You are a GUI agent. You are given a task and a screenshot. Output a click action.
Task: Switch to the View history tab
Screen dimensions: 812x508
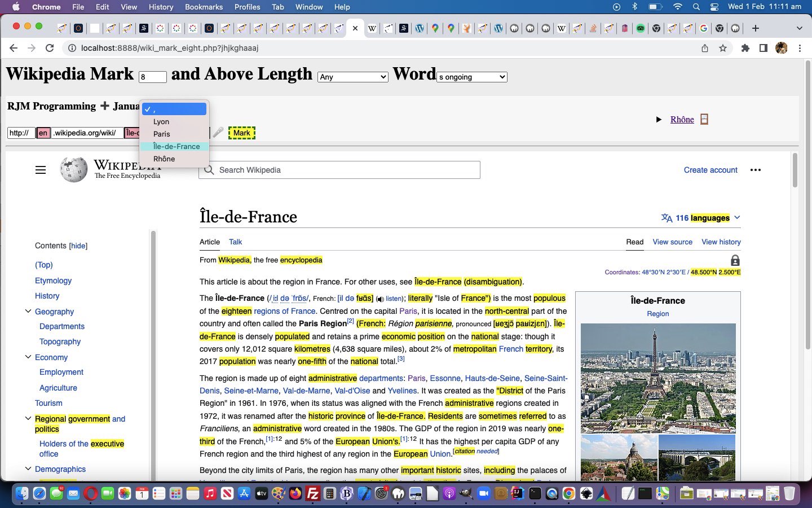pyautogui.click(x=721, y=242)
